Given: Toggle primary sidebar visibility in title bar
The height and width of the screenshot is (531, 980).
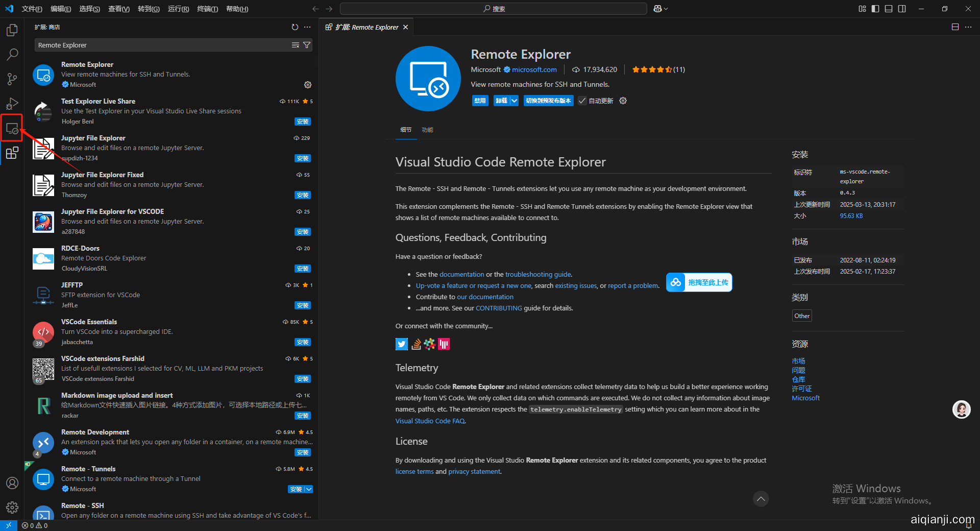Looking at the screenshot, I should pyautogui.click(x=875, y=9).
